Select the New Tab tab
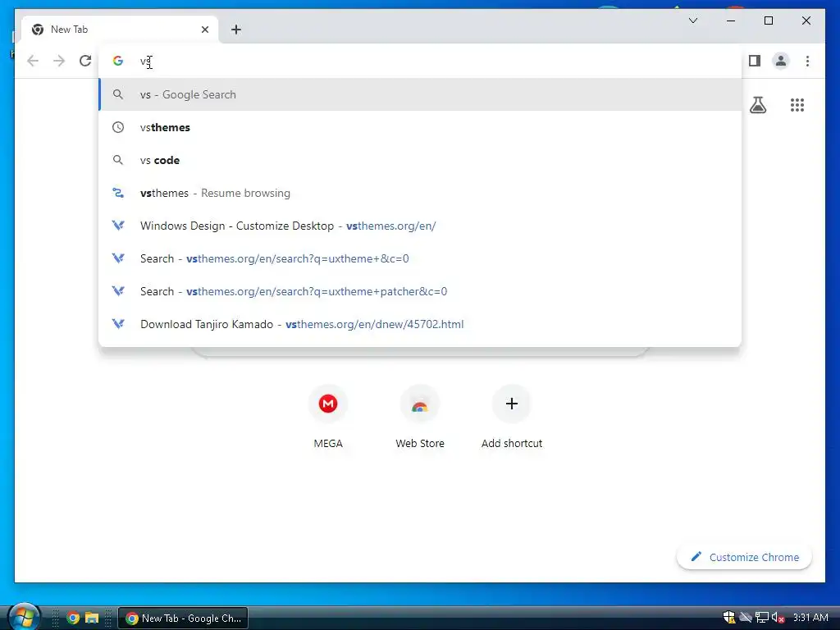This screenshot has height=630, width=840. [120, 30]
